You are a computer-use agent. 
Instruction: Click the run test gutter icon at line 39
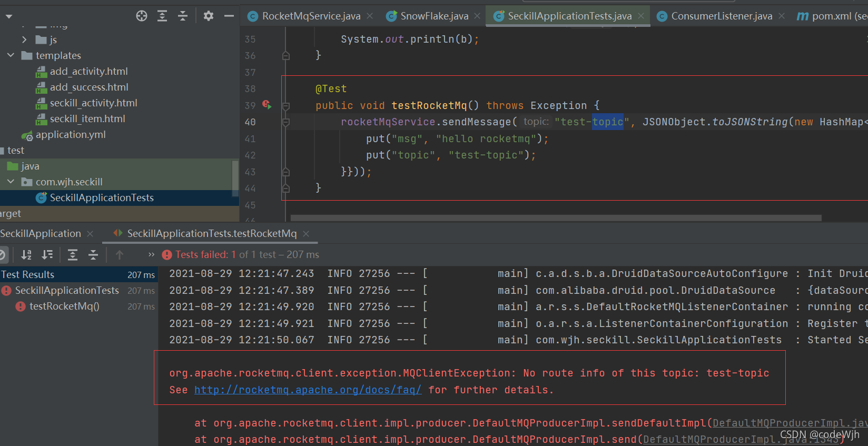pyautogui.click(x=267, y=105)
